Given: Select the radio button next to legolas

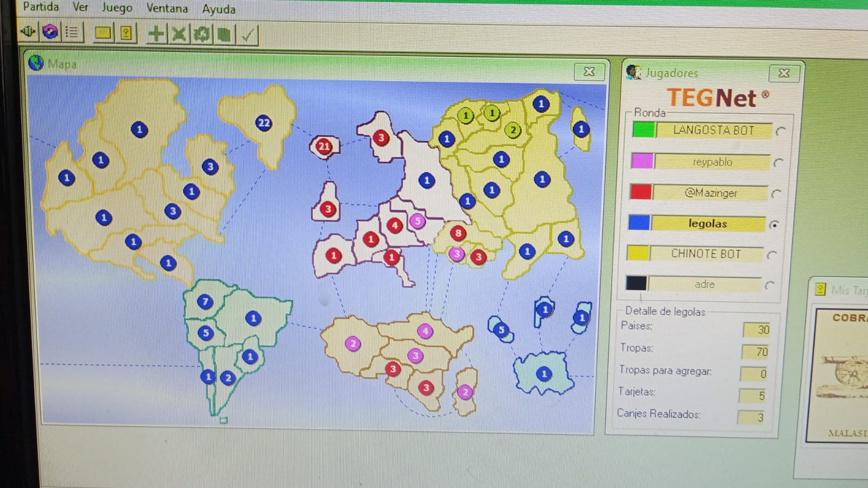Looking at the screenshot, I should [774, 224].
